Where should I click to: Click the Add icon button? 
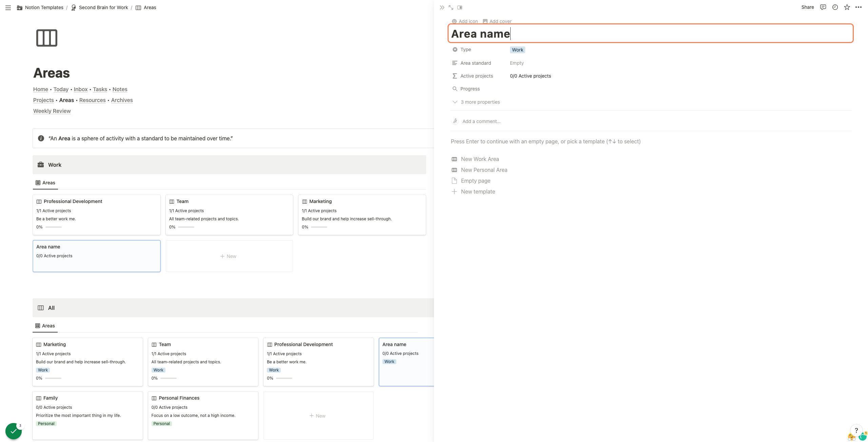coord(465,21)
